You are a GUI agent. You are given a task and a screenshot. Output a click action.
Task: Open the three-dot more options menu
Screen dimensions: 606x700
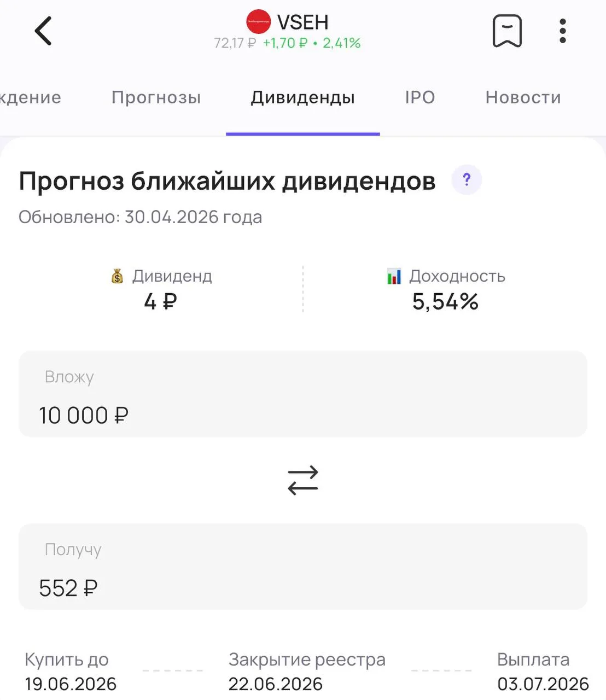(x=562, y=31)
